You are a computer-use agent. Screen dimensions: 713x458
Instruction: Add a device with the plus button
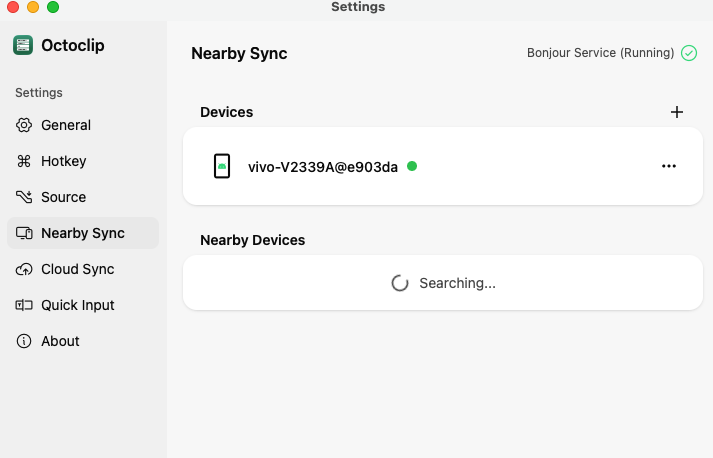tap(677, 112)
